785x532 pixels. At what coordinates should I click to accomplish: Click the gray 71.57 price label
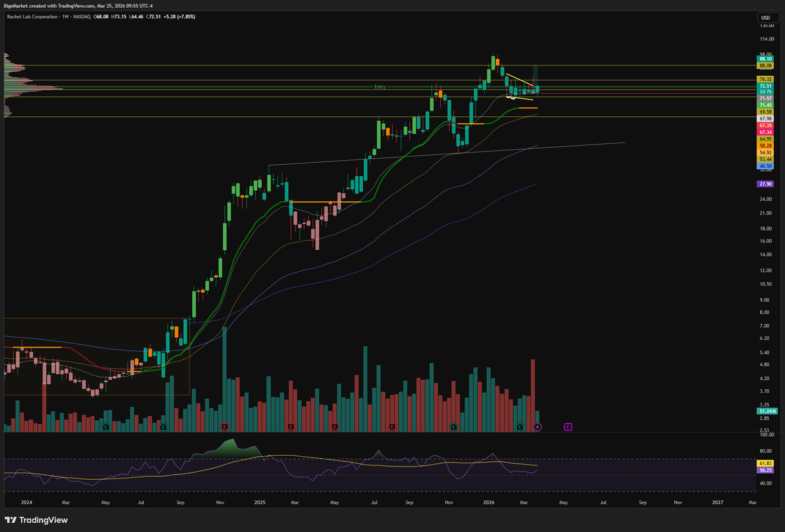pos(765,98)
